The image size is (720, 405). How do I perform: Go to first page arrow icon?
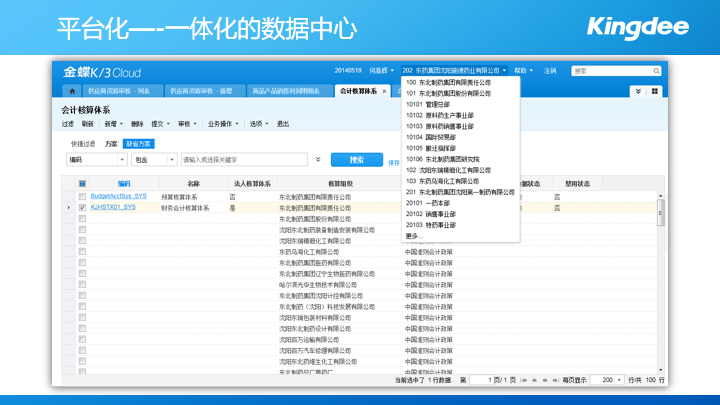pos(524,380)
